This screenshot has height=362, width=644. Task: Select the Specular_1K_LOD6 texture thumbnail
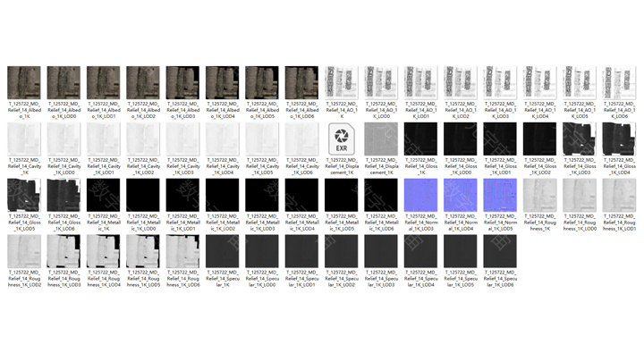point(499,251)
